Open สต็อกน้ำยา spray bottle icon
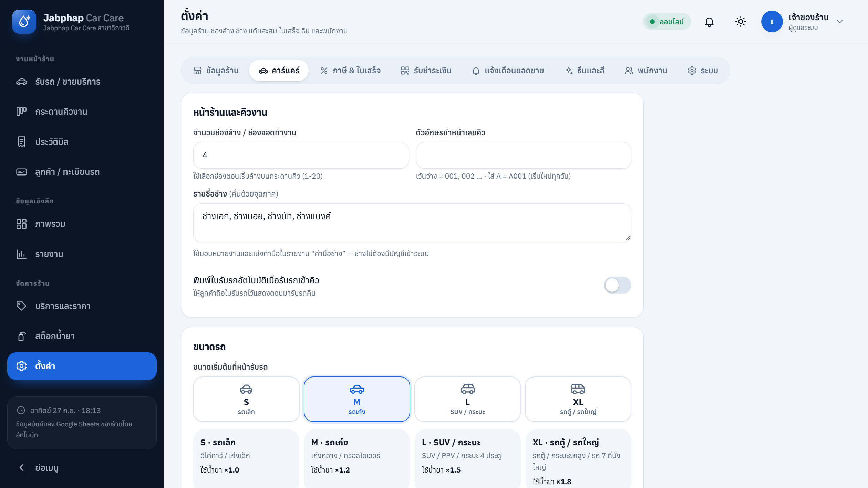This screenshot has width=868, height=488. point(22,336)
